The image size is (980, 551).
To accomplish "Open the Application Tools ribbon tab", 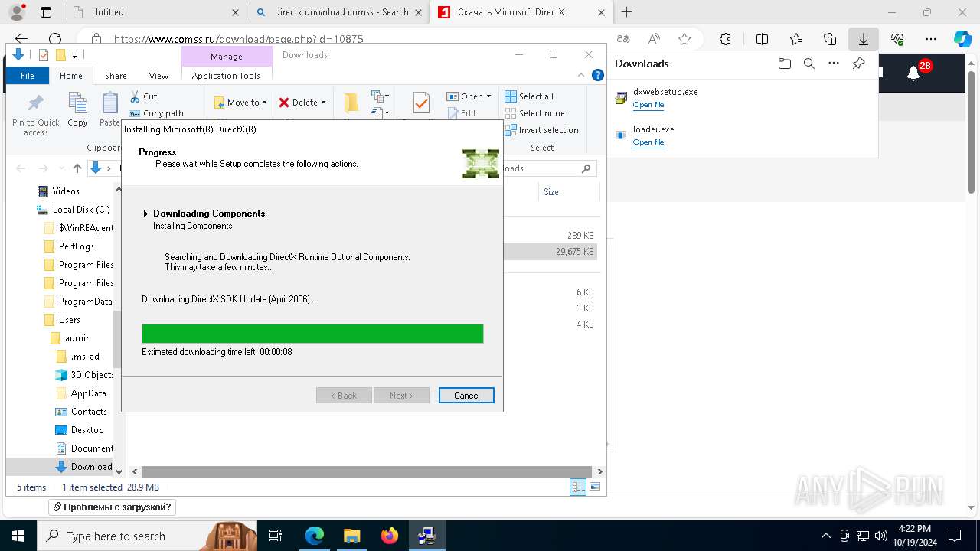I will click(x=226, y=76).
